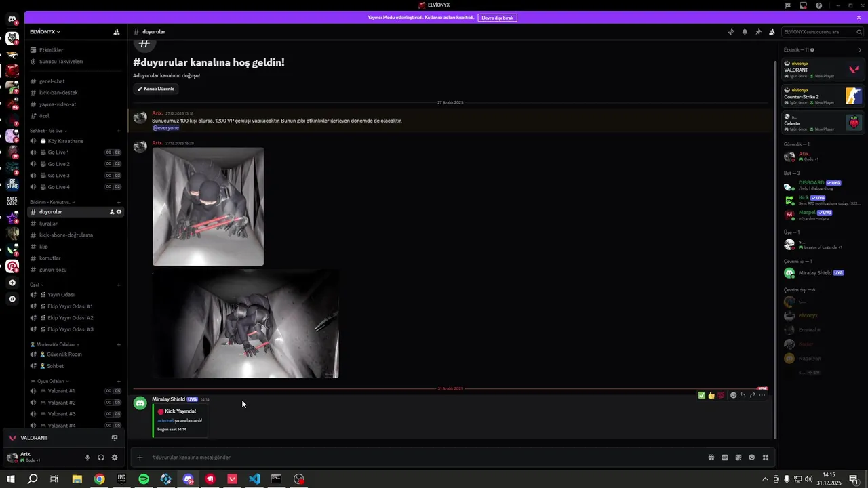This screenshot has height=488, width=868.
Task: Open Visual Studio Code from taskbar
Action: click(x=254, y=479)
